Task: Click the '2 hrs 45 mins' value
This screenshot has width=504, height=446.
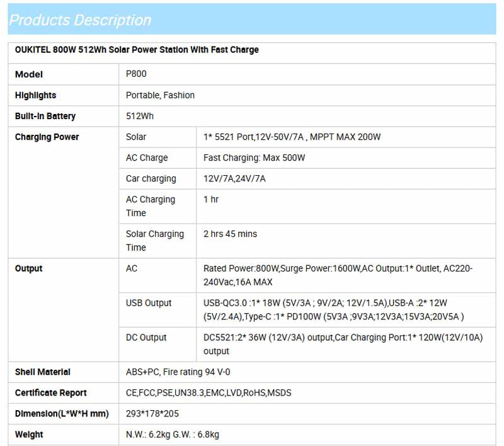Action: click(x=230, y=234)
